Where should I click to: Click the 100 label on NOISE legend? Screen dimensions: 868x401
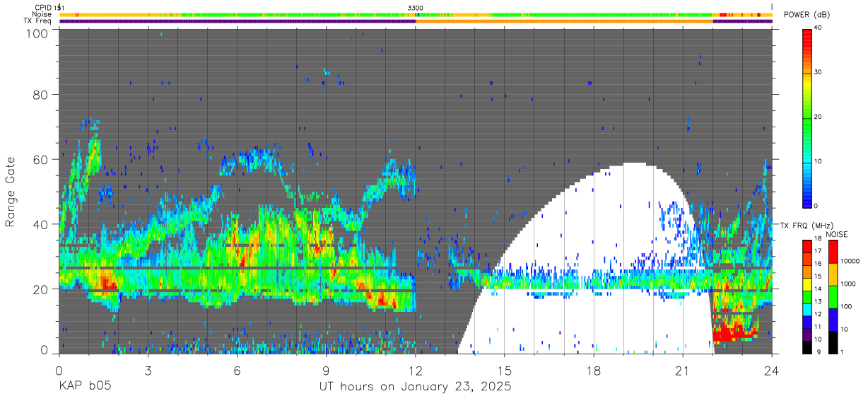(848, 306)
